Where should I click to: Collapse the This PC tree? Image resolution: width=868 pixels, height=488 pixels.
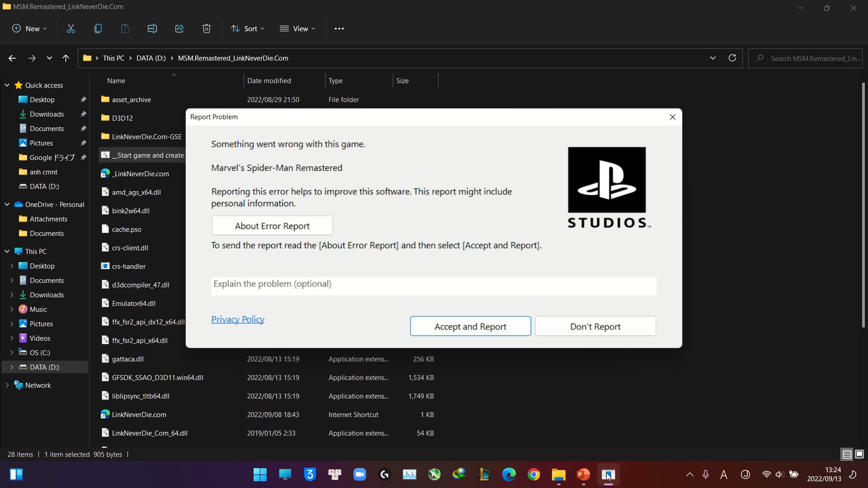[7, 251]
